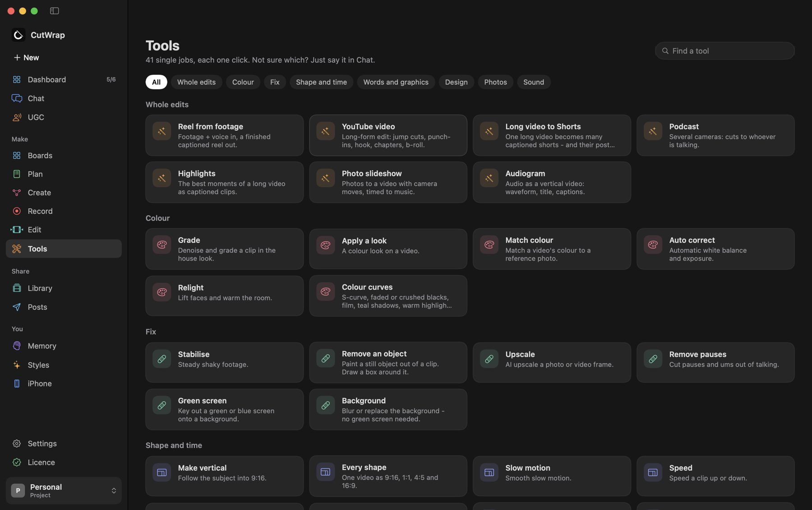Viewport: 812px width, 510px height.
Task: Click the Podcast wand icon
Action: 653,131
